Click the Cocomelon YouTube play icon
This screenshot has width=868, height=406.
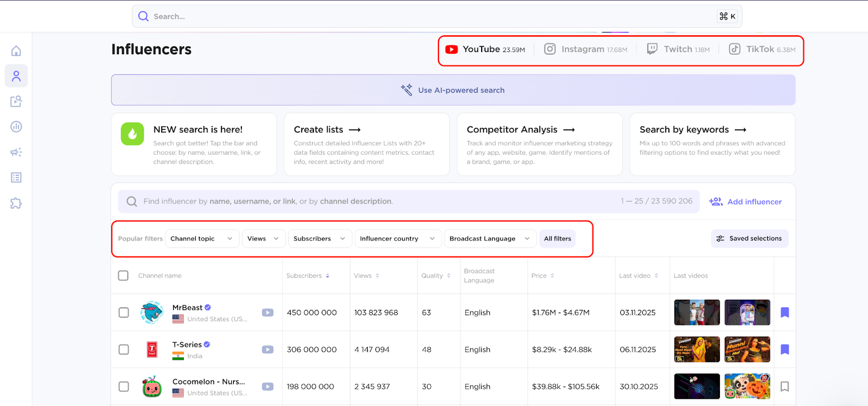click(268, 386)
